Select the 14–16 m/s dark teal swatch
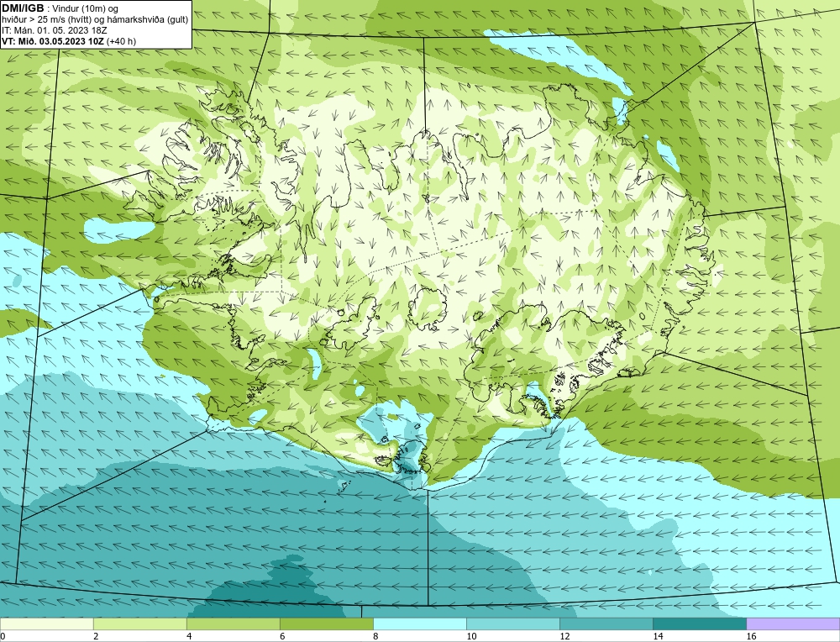The width and height of the screenshot is (840, 642). click(700, 624)
